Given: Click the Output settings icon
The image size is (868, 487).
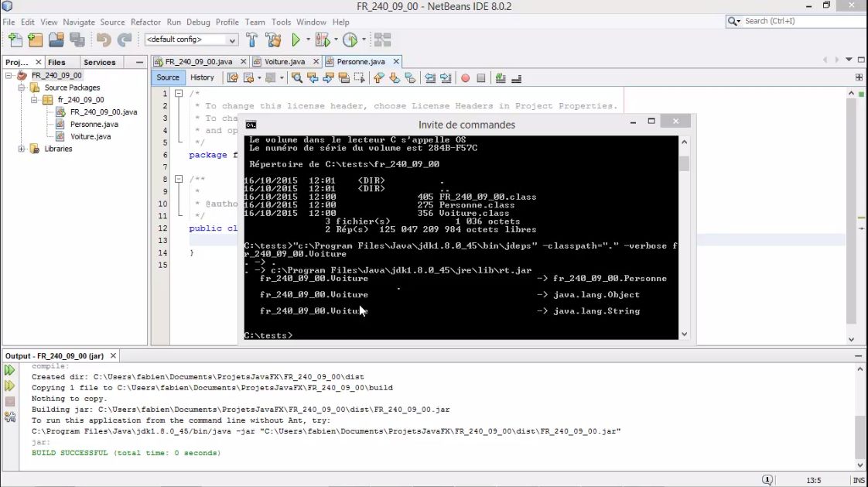Looking at the screenshot, I should [9, 417].
